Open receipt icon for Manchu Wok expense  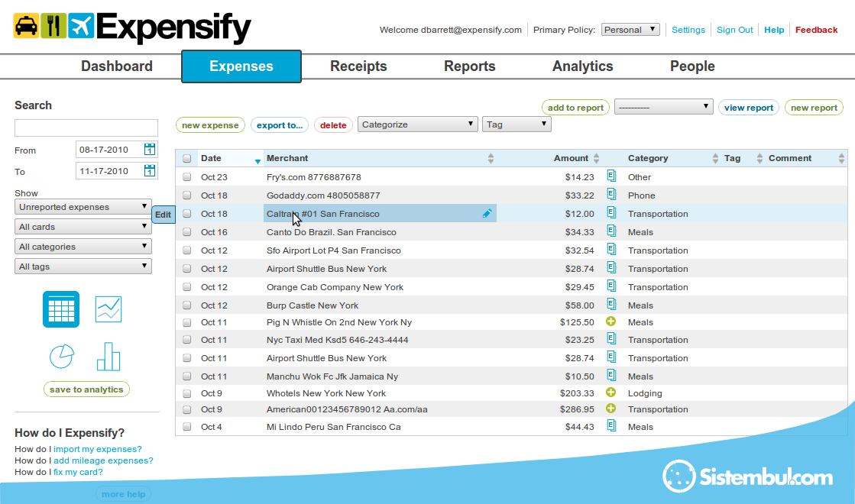click(611, 375)
